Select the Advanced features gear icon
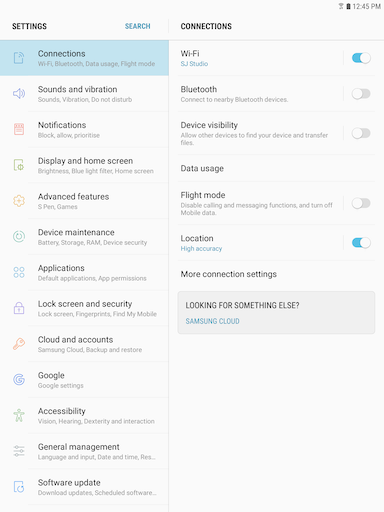 19,201
